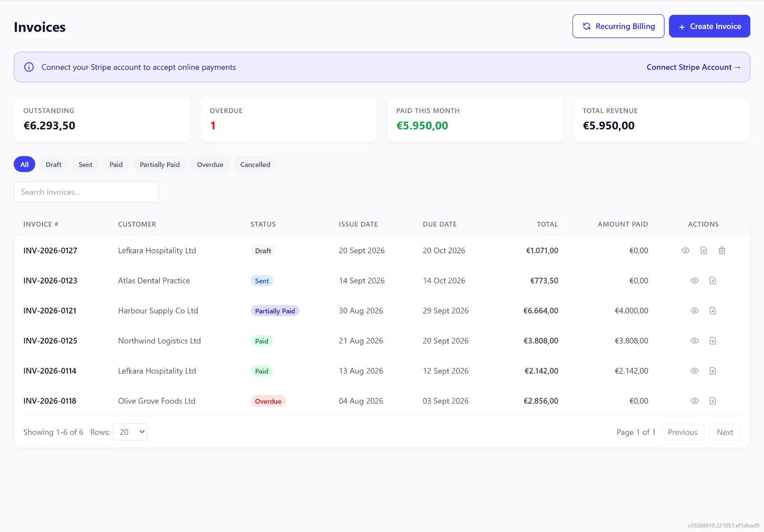This screenshot has width=764, height=532.
Task: Open invoice number INV-2026-0118
Action: (x=50, y=401)
